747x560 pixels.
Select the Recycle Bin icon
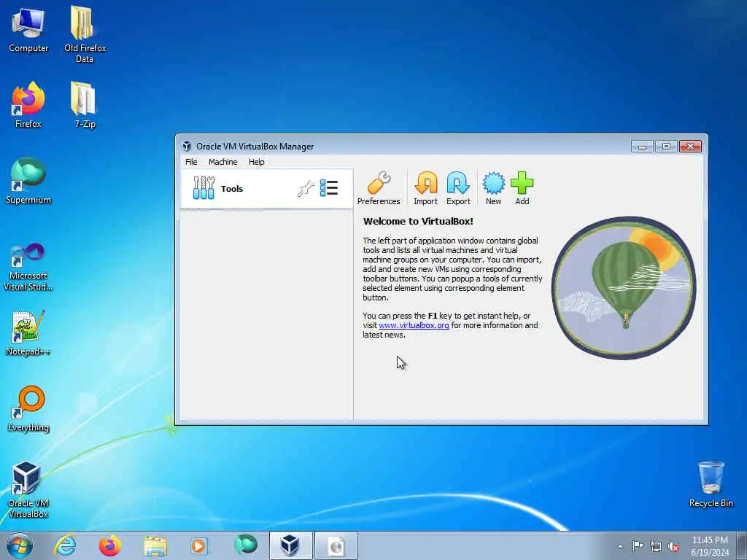tap(711, 484)
